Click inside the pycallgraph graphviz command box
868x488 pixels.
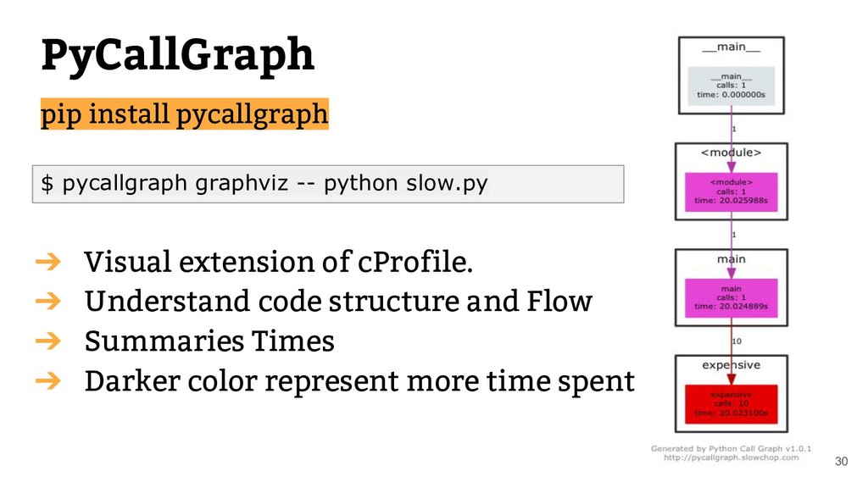coord(328,184)
